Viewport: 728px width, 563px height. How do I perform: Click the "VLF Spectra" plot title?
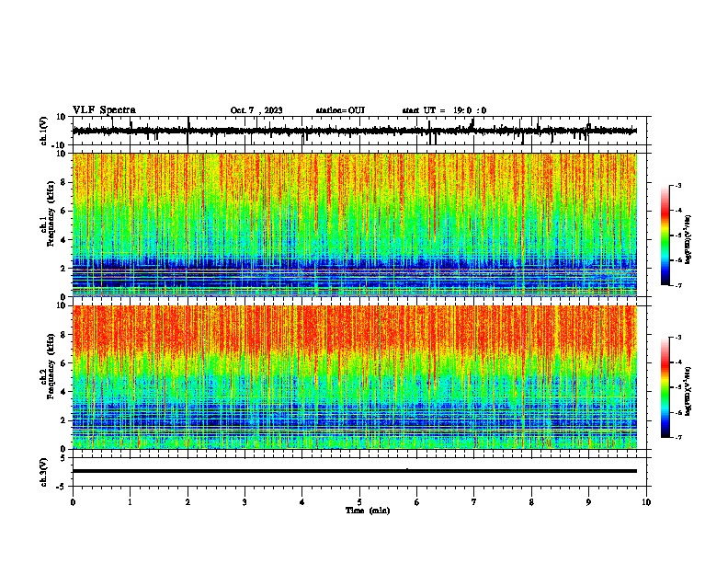pos(104,110)
